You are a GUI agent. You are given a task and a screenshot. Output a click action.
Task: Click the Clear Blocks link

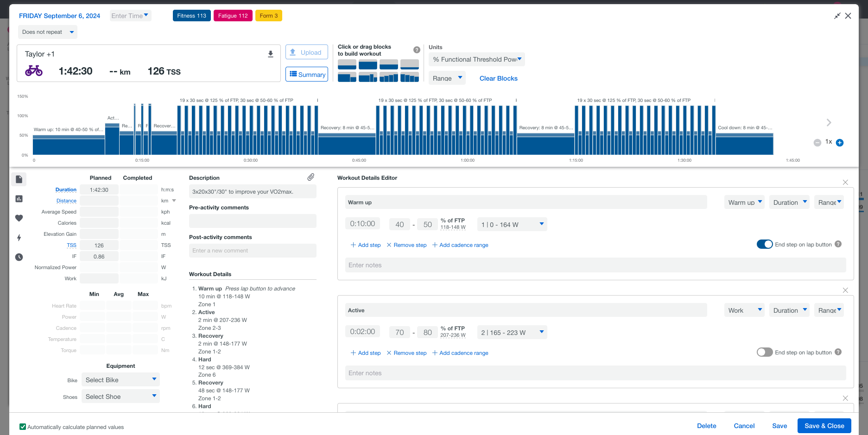(x=498, y=78)
